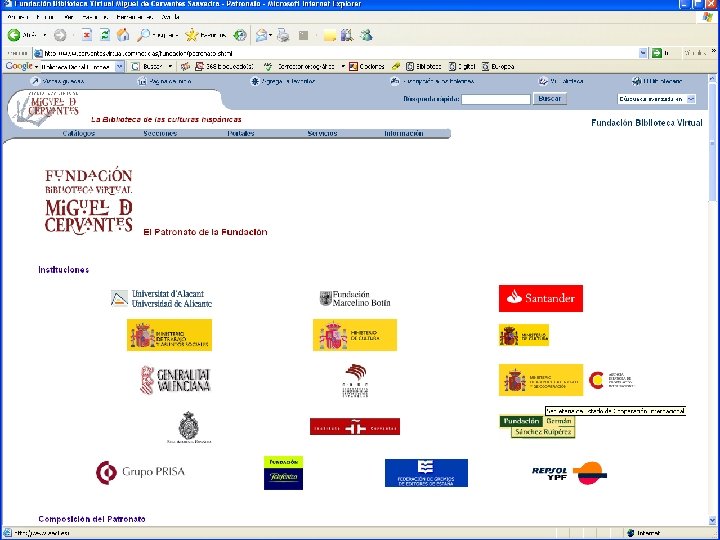Image resolution: width=720 pixels, height=540 pixels.
Task: Click the Generalitat Valenciana logo
Action: point(175,380)
